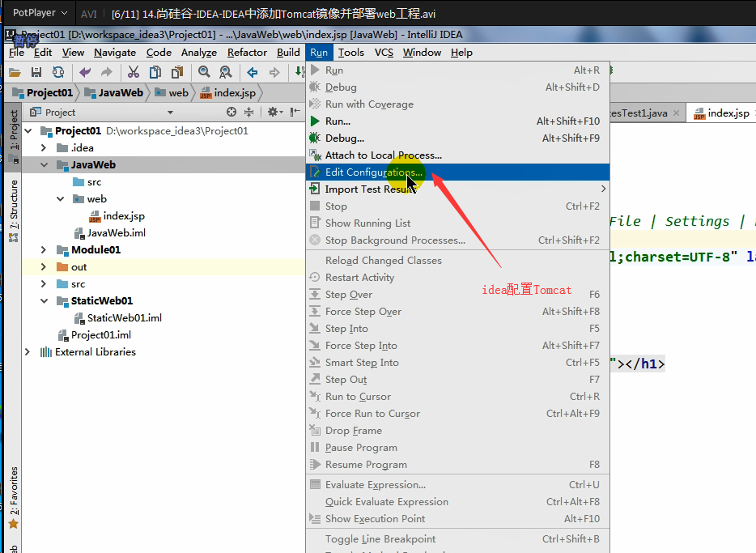This screenshot has height=553, width=756.
Task: Click the Copy toolbar icon
Action: [x=155, y=72]
